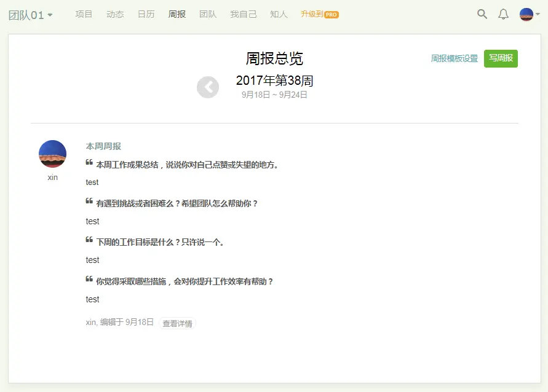548x392 pixels.
Task: Click the xin username under the avatar
Action: pyautogui.click(x=52, y=178)
